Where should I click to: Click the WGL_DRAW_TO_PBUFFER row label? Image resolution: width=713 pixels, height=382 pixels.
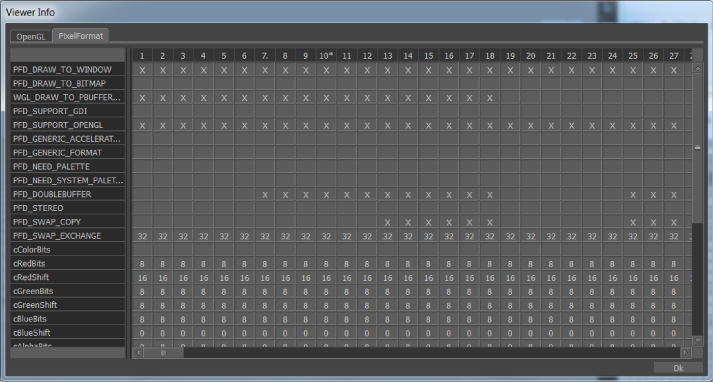[68, 97]
